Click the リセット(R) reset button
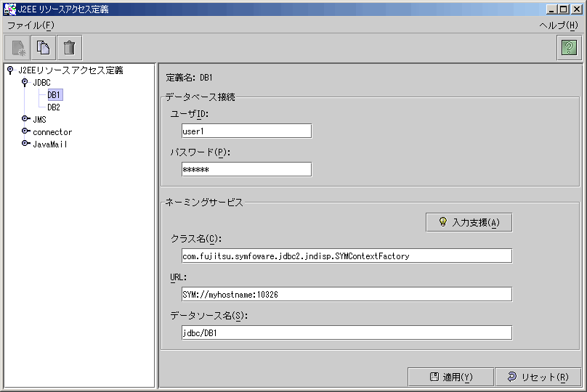Screen dimensions: 587x392 [x=538, y=377]
